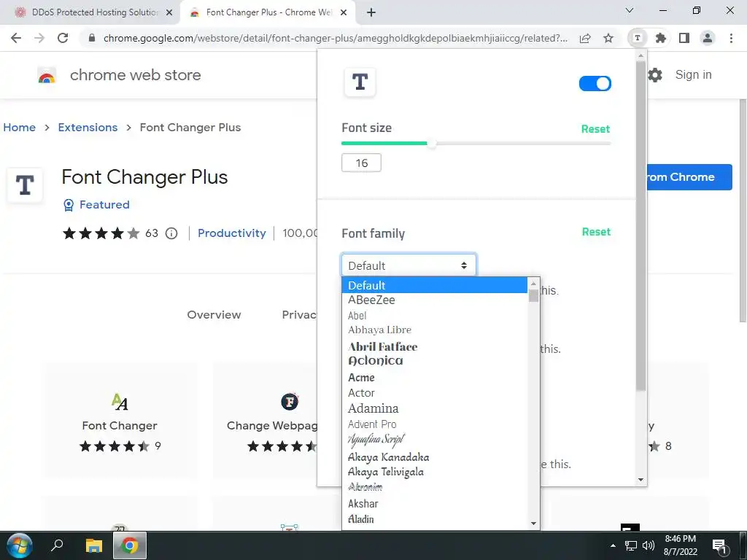Viewport: 747px width, 560px height.
Task: Reset the Font family setting
Action: (596, 232)
